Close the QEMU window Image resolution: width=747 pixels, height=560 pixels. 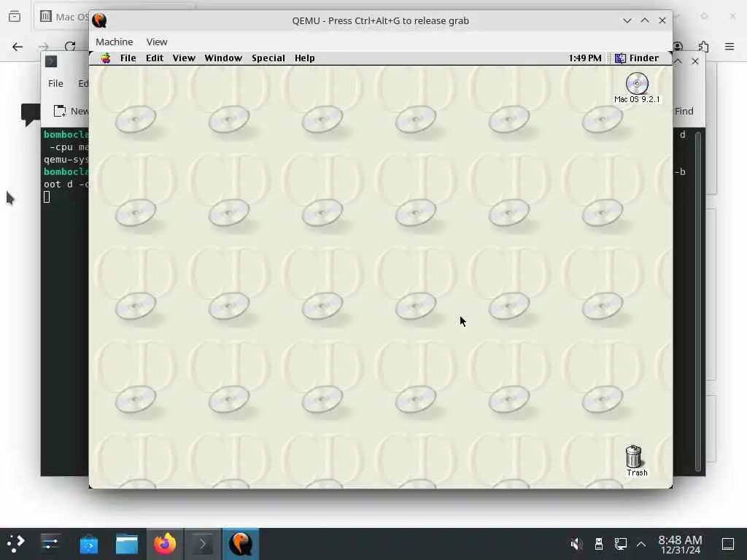(x=662, y=20)
